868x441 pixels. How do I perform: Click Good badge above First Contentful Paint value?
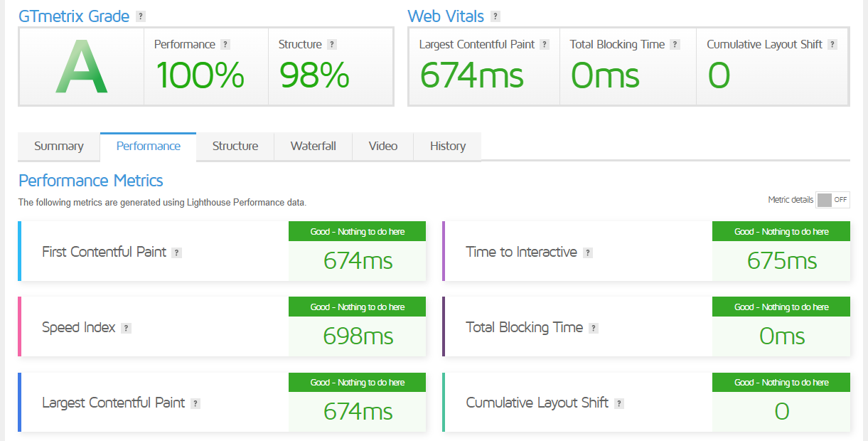point(358,231)
